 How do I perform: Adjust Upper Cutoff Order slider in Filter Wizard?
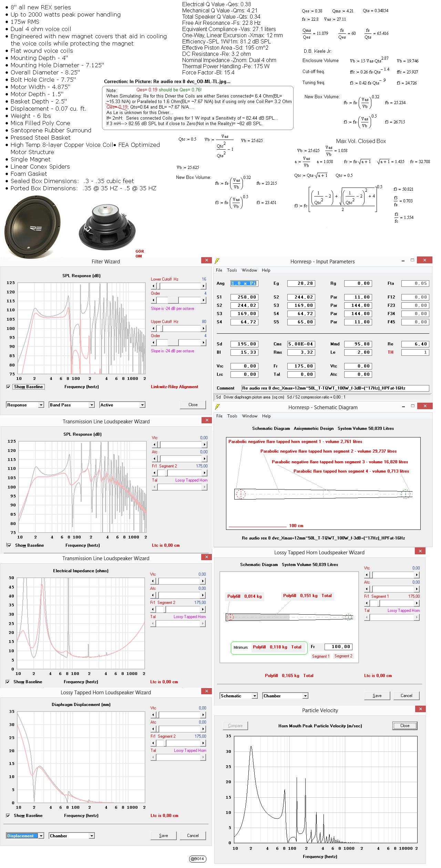click(x=179, y=343)
